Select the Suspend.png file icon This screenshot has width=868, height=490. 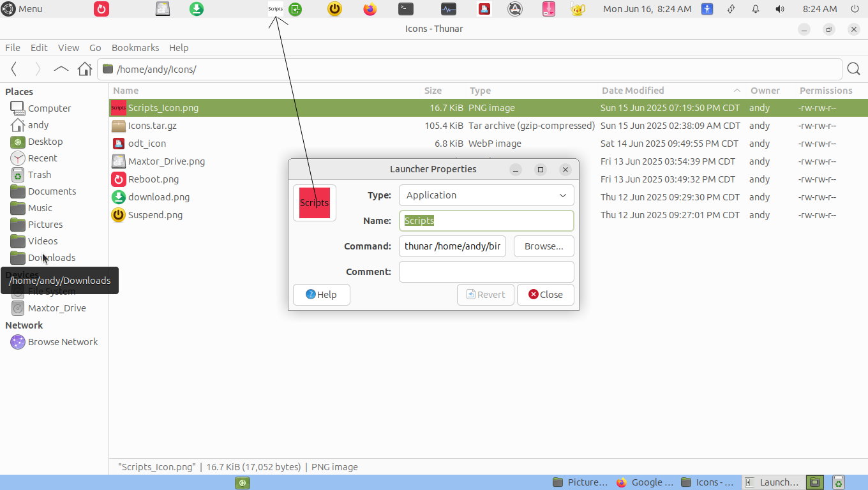(x=118, y=215)
